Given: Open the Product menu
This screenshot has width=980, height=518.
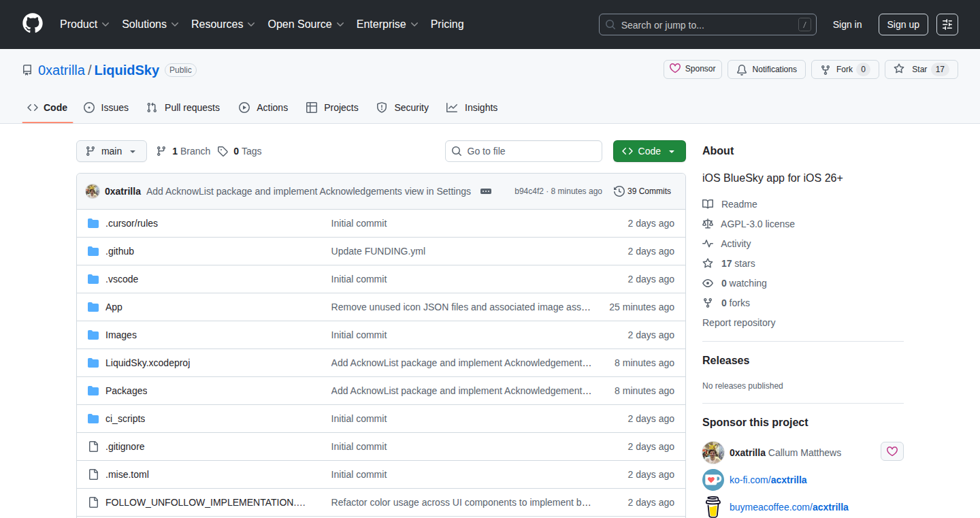Looking at the screenshot, I should 84,25.
